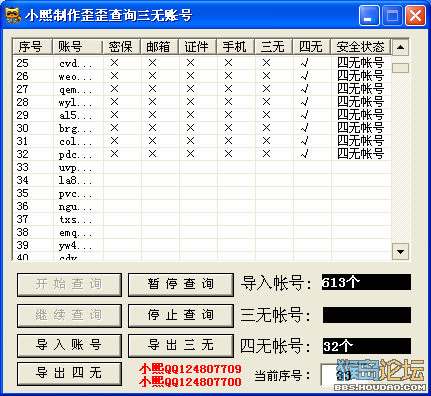Click the 导出三无 button
Screen dimensions: 431x396
point(181,345)
